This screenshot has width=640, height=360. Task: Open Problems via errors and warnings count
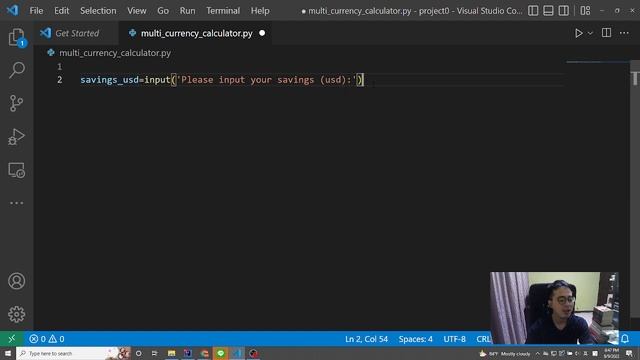tap(47, 339)
